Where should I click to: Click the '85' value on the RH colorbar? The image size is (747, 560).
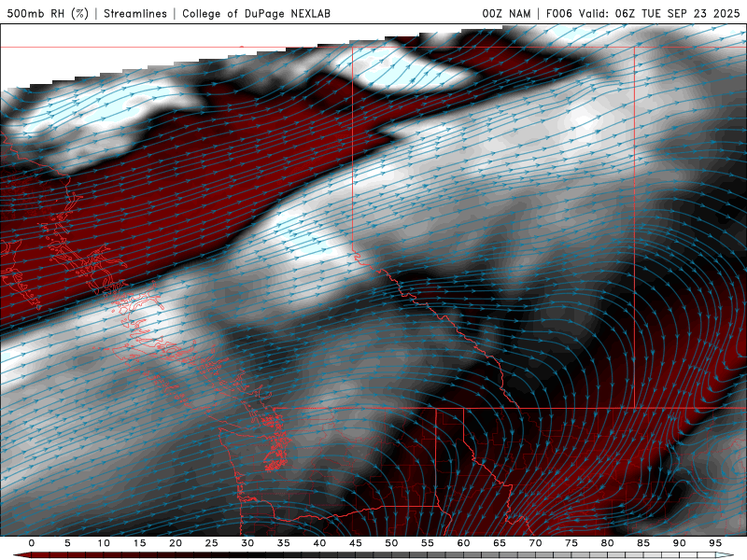pyautogui.click(x=643, y=543)
